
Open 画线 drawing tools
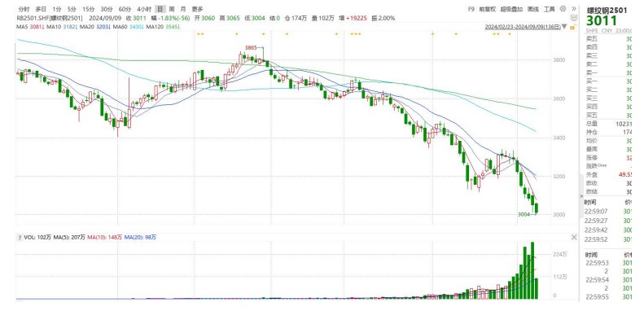click(533, 9)
